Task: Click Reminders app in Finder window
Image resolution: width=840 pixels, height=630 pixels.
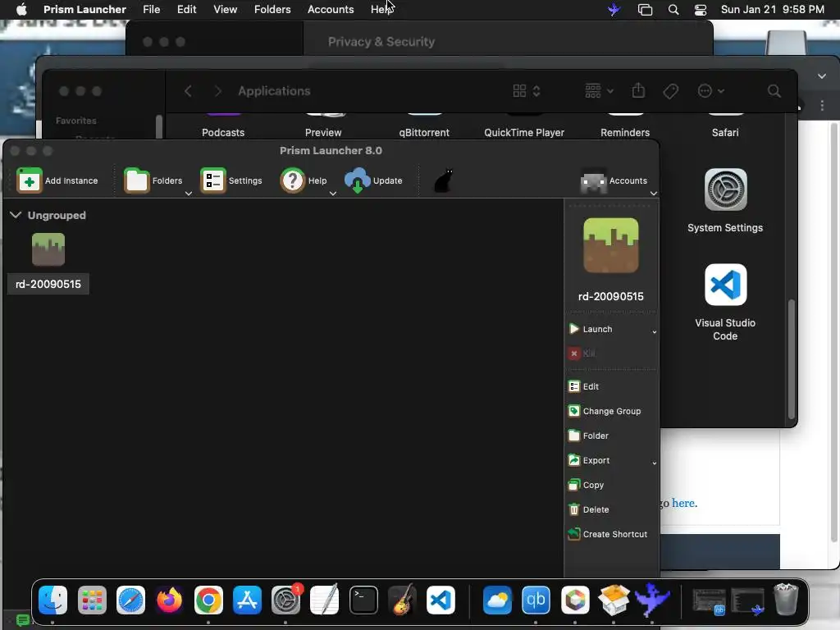Action: [x=624, y=132]
